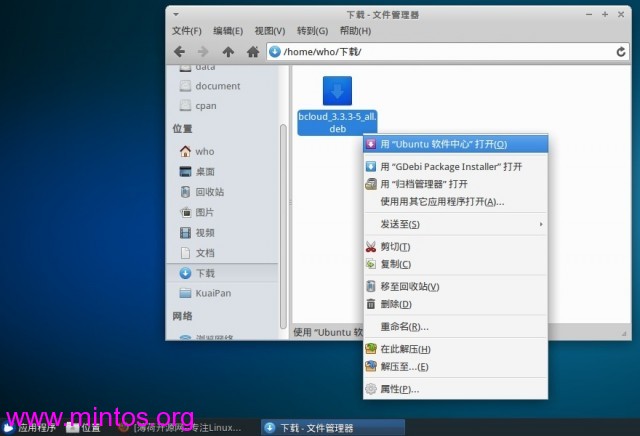The width and height of the screenshot is (640, 436).
Task: Select 下载 downloads in the sidebar
Action: [x=222, y=273]
